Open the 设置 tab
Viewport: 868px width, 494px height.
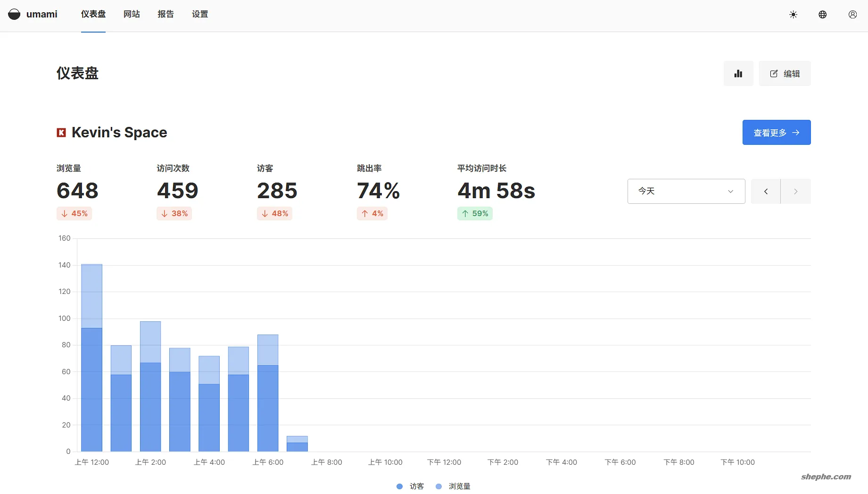(x=200, y=14)
